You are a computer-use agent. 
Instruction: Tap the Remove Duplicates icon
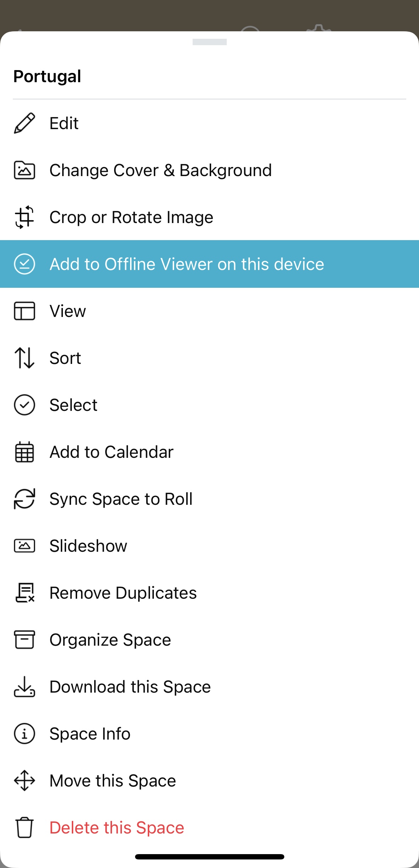(24, 593)
